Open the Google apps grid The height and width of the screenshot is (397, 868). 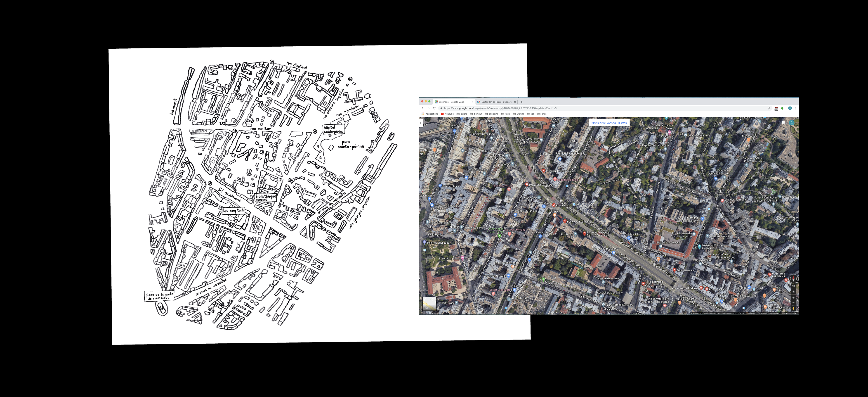[x=784, y=123]
